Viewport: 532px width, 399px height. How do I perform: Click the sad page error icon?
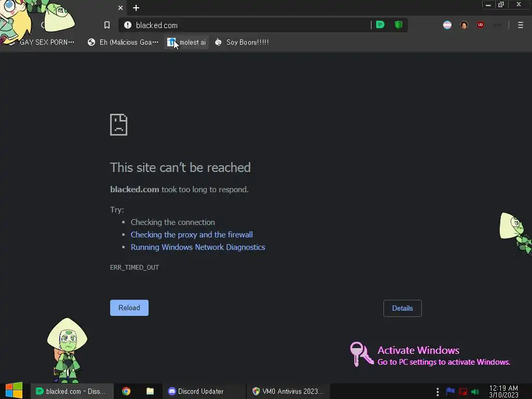[119, 125]
